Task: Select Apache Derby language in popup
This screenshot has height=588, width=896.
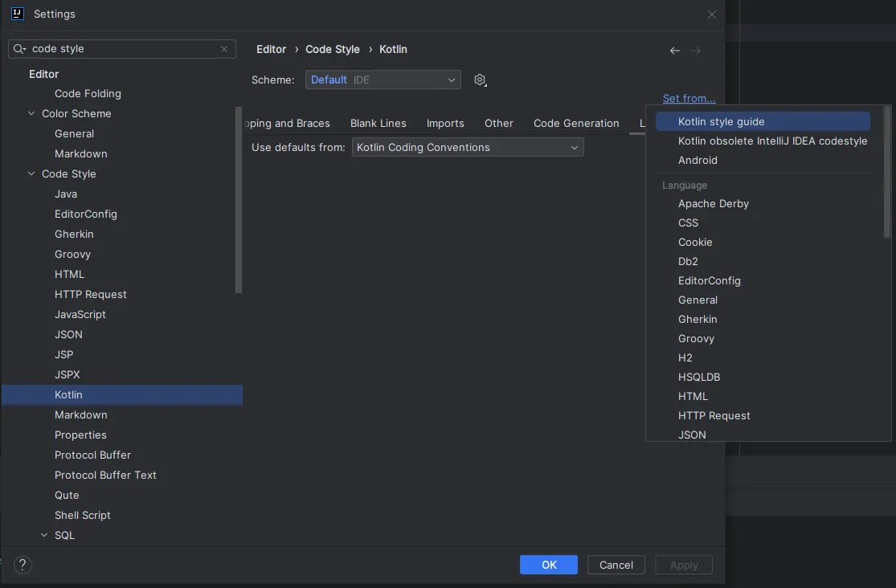Action: point(763,203)
